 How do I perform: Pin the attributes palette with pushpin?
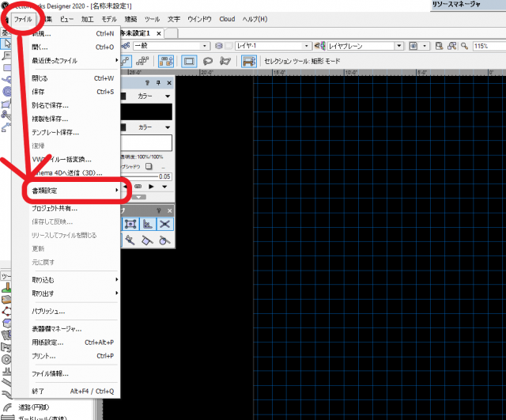tap(158, 82)
